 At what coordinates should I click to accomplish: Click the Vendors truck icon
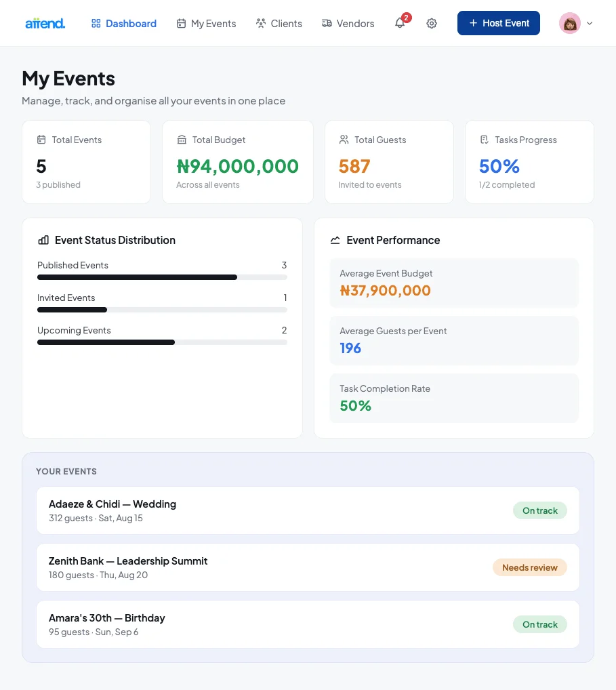pyautogui.click(x=327, y=23)
